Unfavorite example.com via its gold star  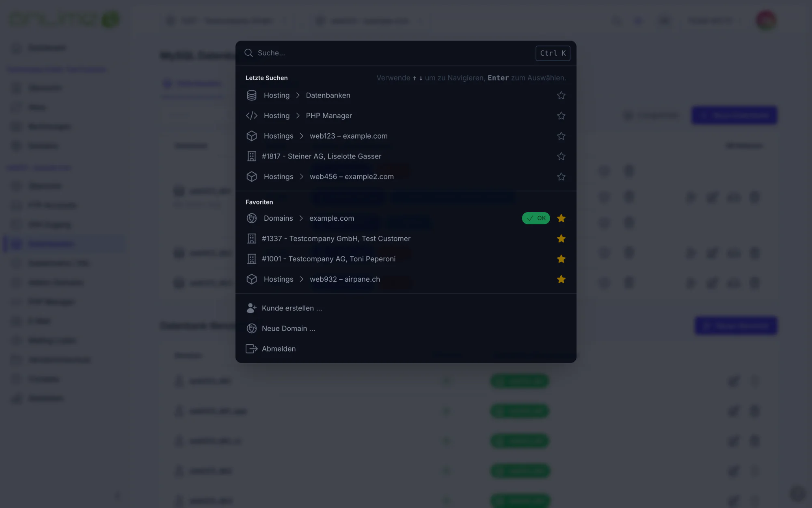[x=561, y=218]
